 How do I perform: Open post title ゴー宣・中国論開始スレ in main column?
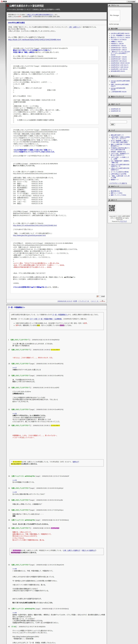click(17, 307)
